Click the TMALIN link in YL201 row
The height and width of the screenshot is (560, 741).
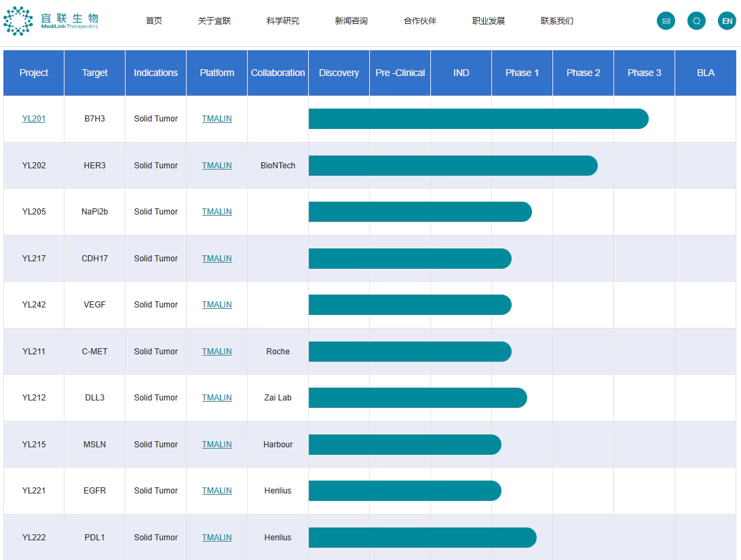[x=216, y=119]
